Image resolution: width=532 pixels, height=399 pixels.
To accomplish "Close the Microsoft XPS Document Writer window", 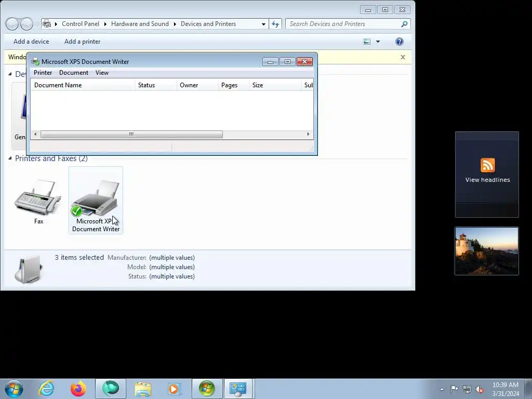I will coord(304,61).
